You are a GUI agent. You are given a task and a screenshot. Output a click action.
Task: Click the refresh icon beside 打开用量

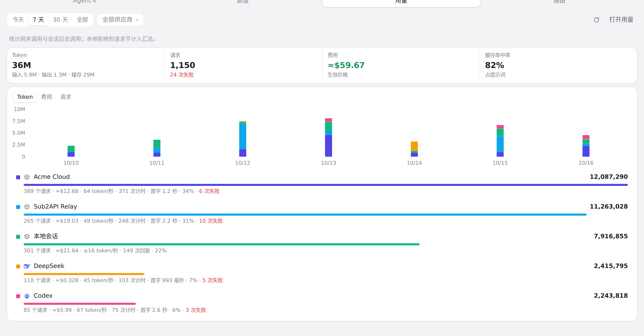[x=596, y=20]
